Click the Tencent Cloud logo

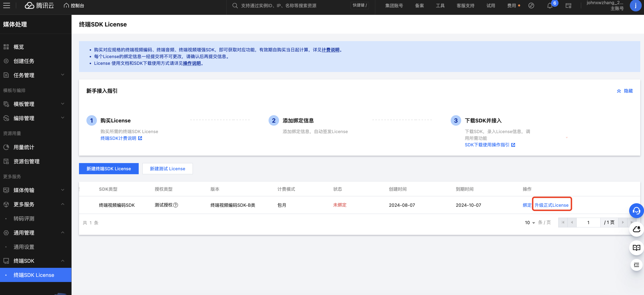pos(39,6)
